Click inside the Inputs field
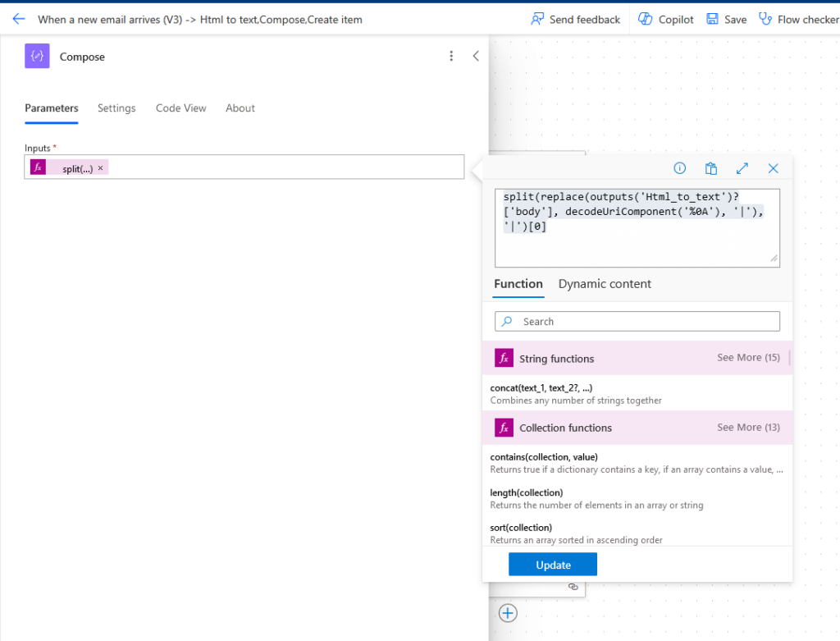The image size is (840, 641). (244, 167)
